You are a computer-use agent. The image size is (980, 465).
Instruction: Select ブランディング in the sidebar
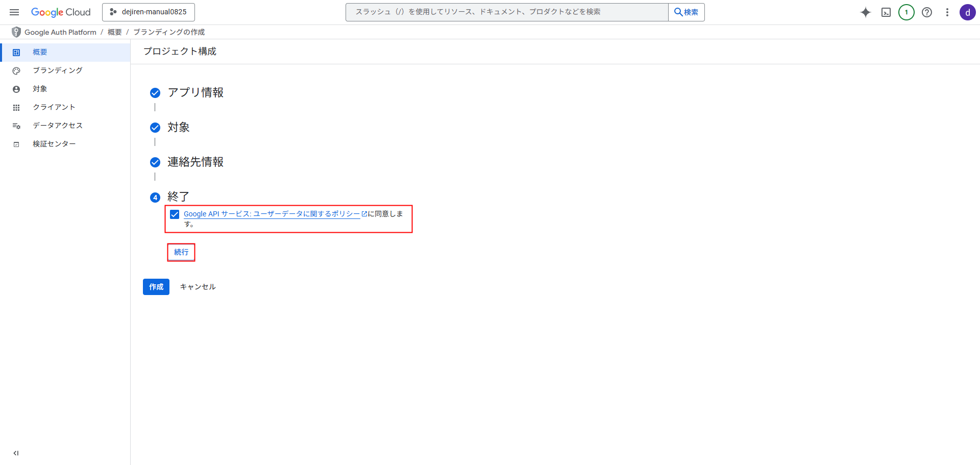pyautogui.click(x=58, y=70)
